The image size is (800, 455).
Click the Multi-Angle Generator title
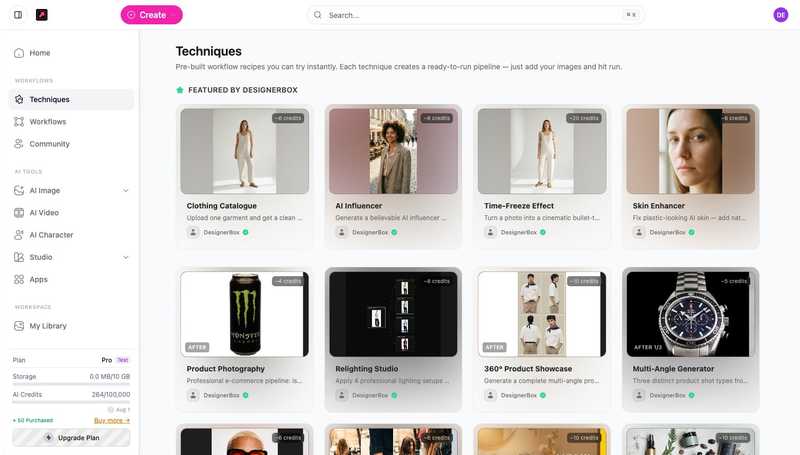coord(673,368)
